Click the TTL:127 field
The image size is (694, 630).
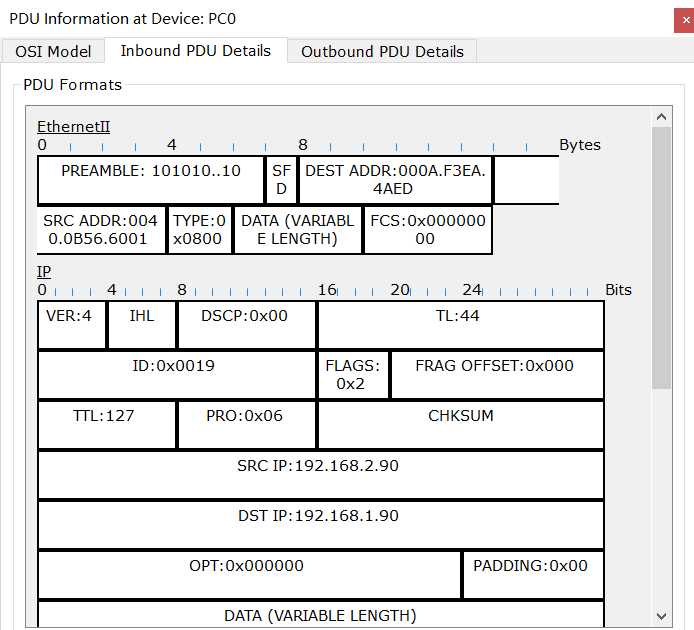tap(107, 425)
